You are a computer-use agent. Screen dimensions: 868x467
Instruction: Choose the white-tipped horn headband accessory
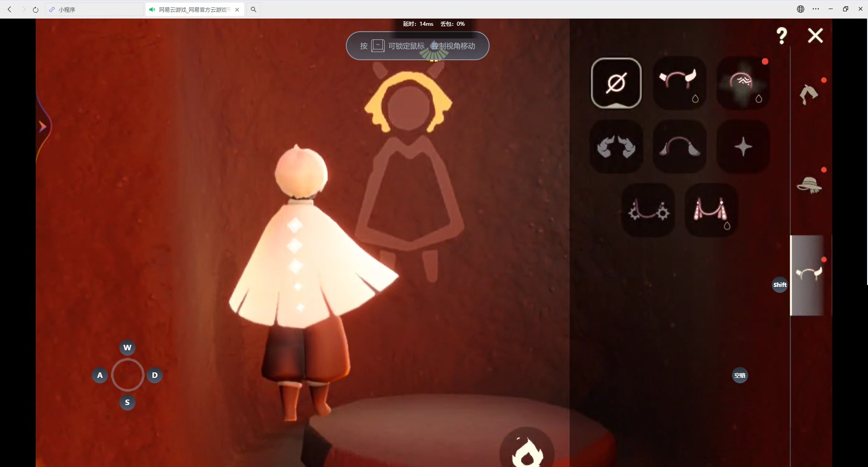point(679,83)
